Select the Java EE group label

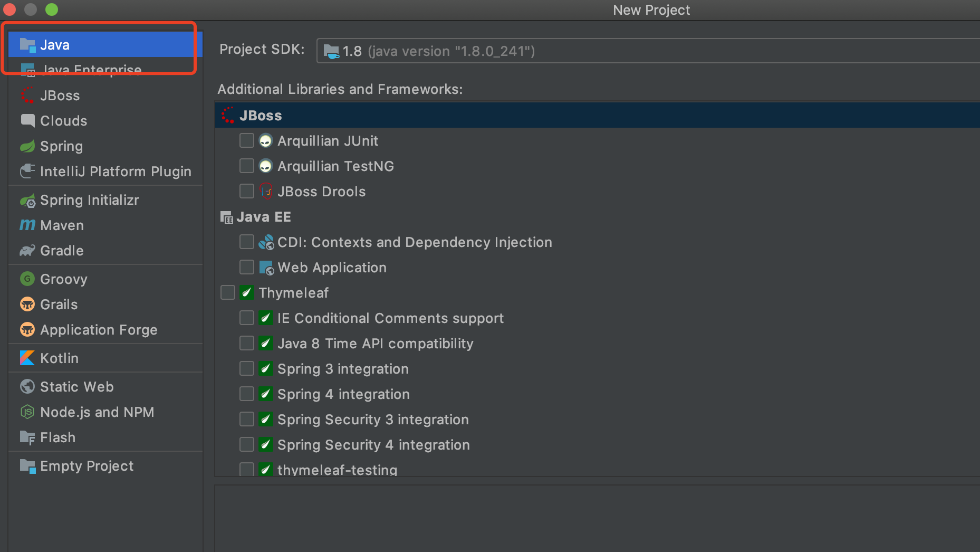(x=264, y=217)
